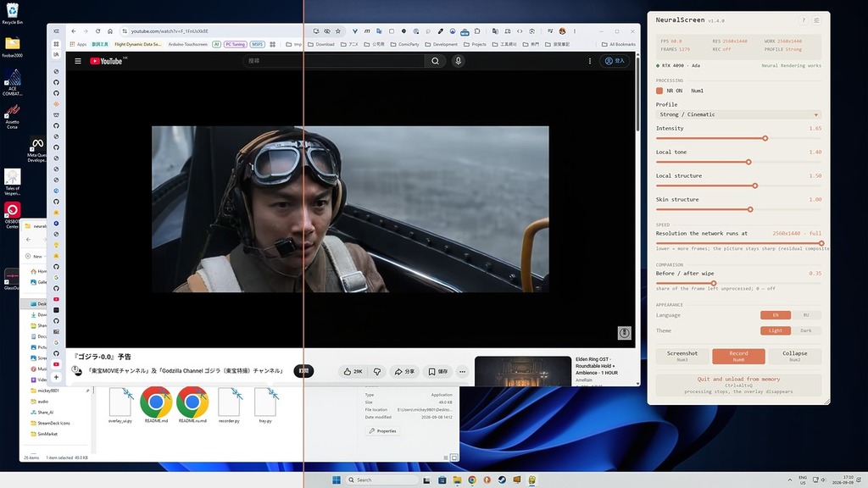This screenshot has width=868, height=488.
Task: Open Elden Ring OST suggested video thumbnail
Action: [x=522, y=371]
